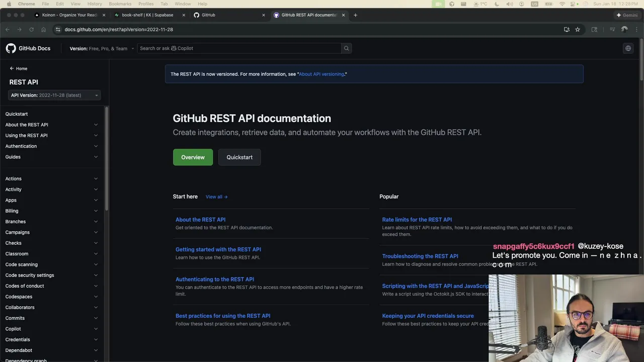Click the browser back arrow
644x362 pixels.
[x=8, y=30]
